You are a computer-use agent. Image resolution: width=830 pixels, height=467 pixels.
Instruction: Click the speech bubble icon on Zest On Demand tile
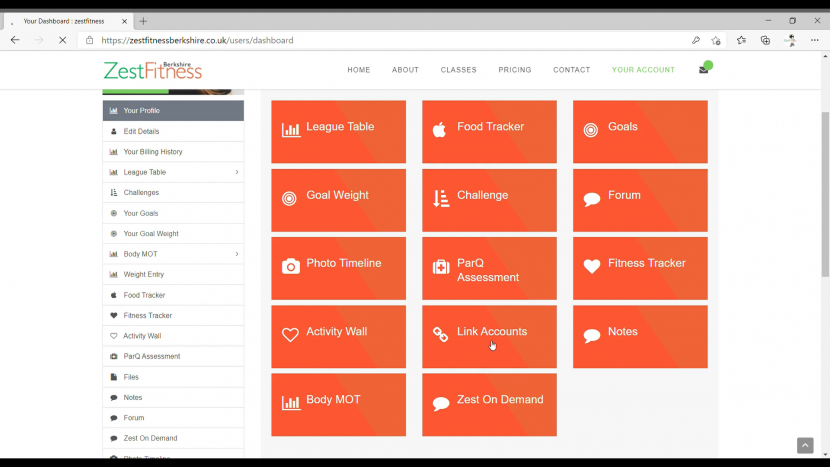(441, 403)
